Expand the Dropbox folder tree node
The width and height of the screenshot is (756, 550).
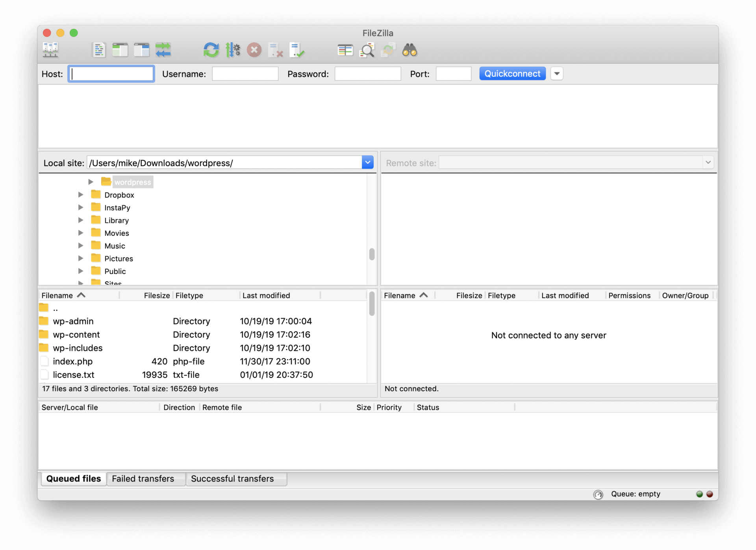pos(80,194)
